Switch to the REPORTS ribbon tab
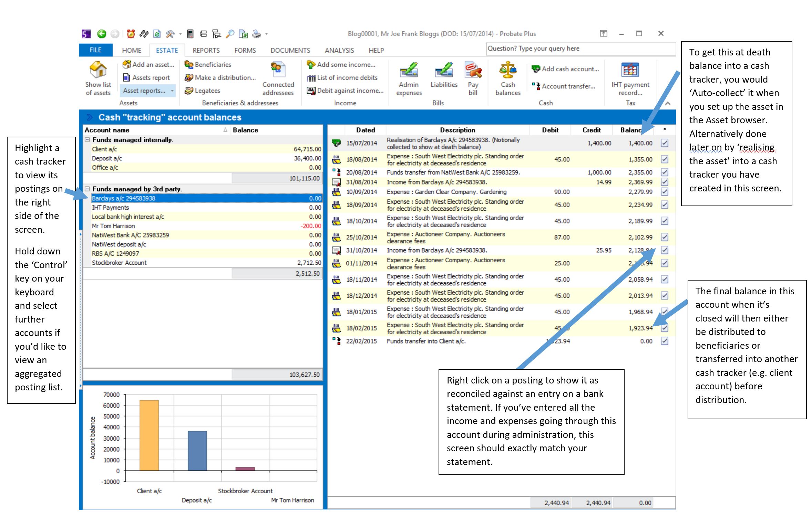The image size is (812, 516). click(x=206, y=51)
